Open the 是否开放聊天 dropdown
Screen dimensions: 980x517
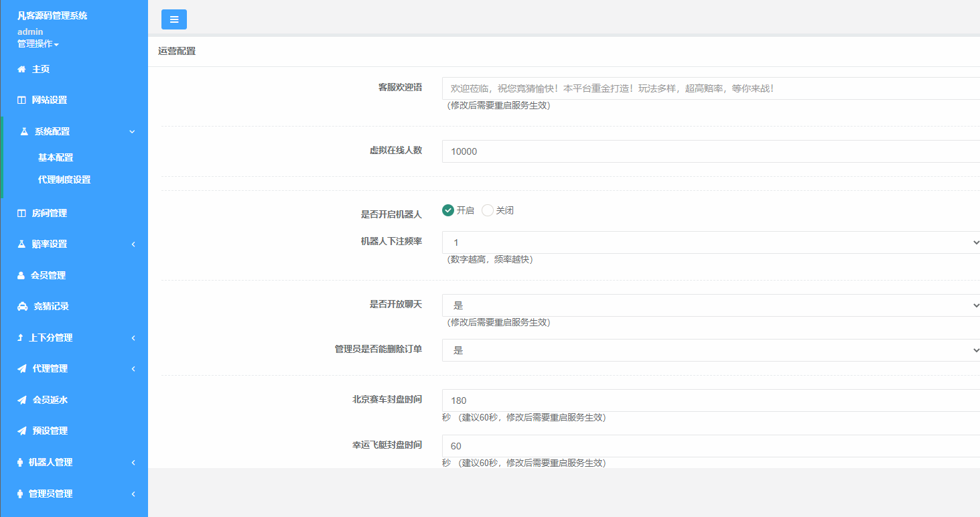(x=710, y=305)
